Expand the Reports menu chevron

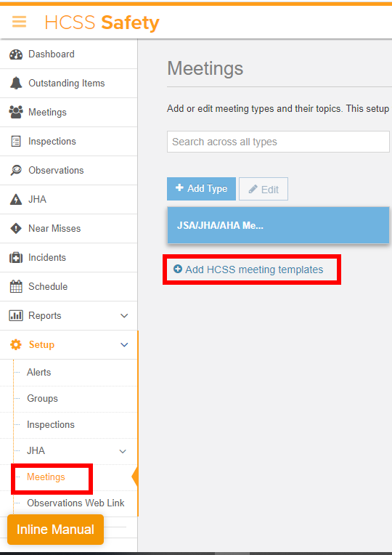pyautogui.click(x=124, y=316)
